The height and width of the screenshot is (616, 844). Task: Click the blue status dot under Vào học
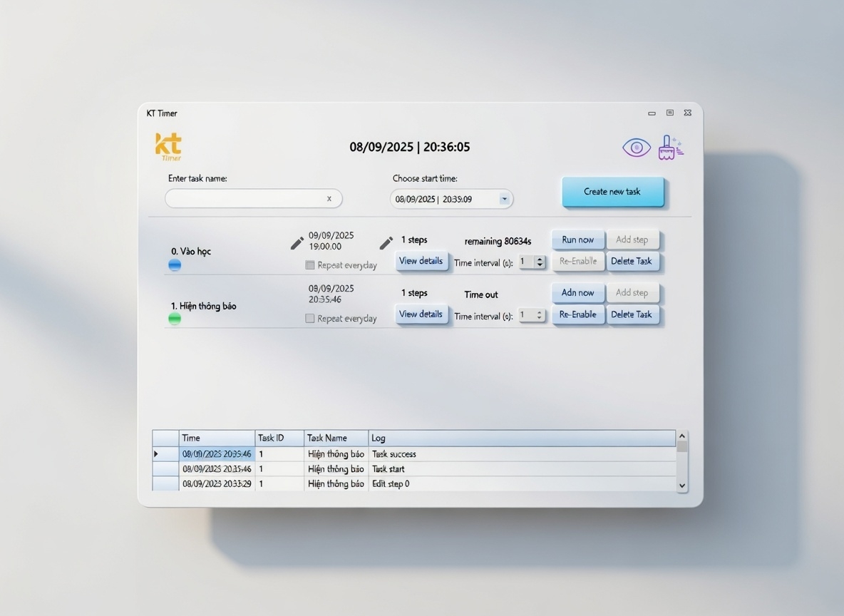coord(175,265)
